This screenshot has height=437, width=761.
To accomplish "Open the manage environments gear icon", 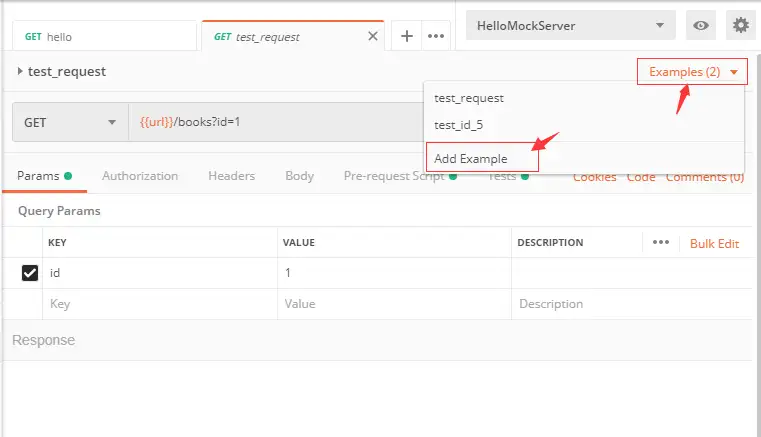I will [740, 26].
